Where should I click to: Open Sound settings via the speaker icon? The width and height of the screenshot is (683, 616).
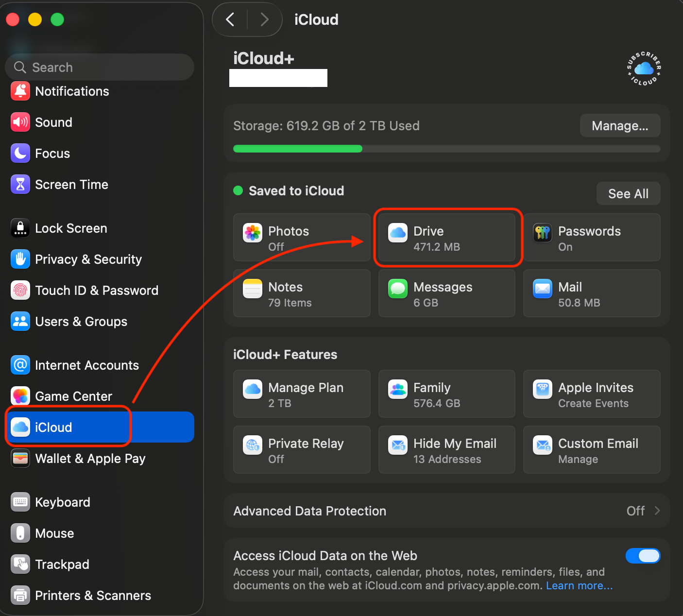click(20, 122)
